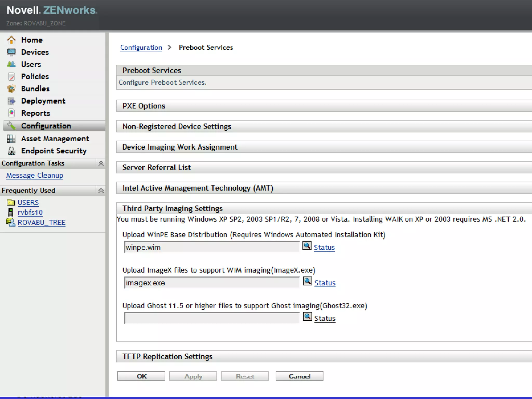This screenshot has width=532, height=399.
Task: Open the Devices section
Action: [x=35, y=52]
